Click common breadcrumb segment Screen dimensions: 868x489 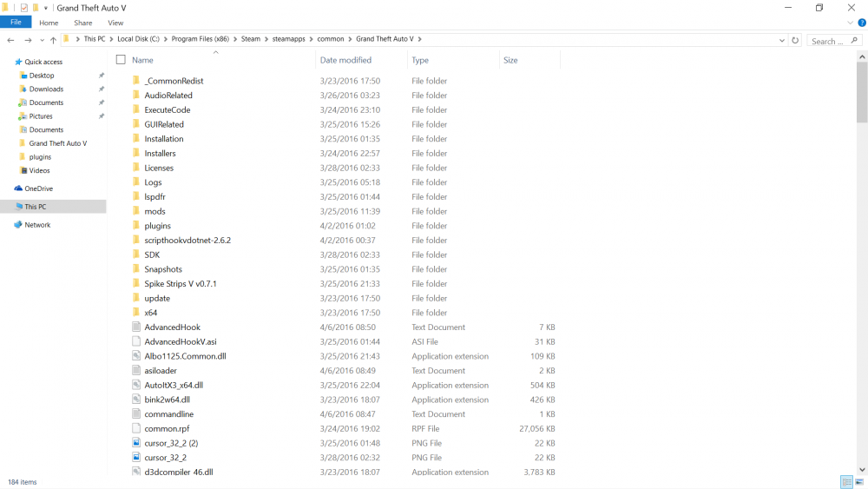pos(331,39)
